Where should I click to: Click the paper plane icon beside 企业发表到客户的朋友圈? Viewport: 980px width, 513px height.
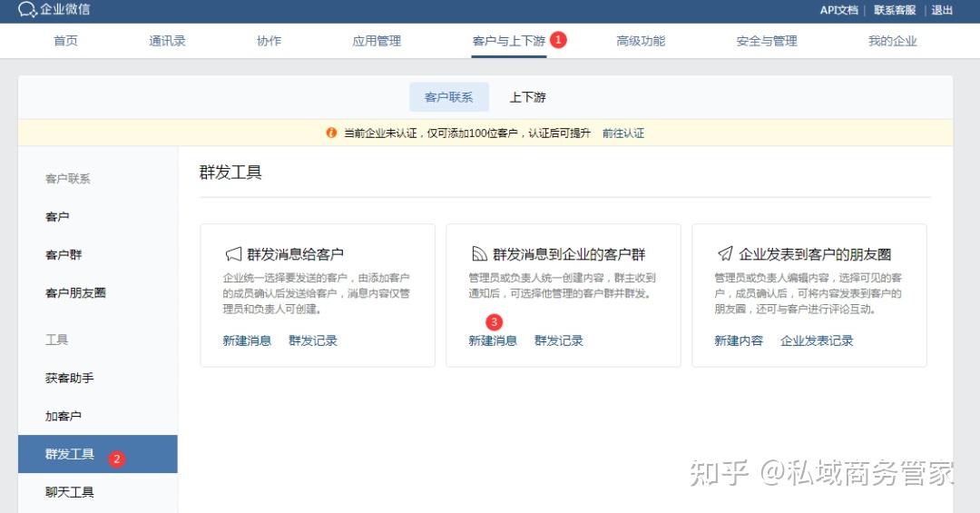pyautogui.click(x=725, y=254)
